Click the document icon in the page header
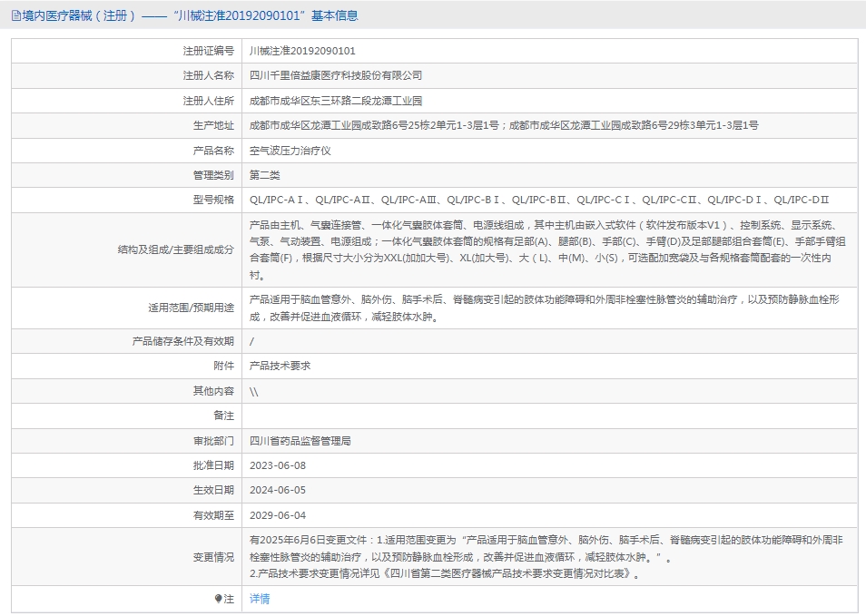 point(15,15)
